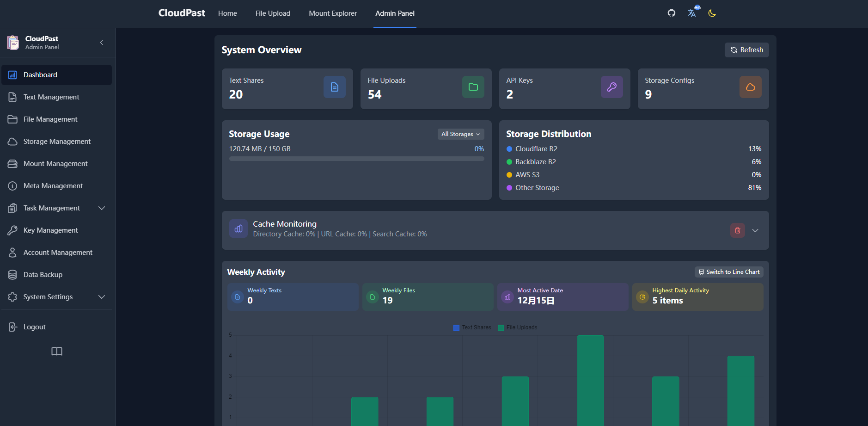Click the AWS S3 yellow dot
Image resolution: width=868 pixels, height=426 pixels.
click(x=509, y=175)
